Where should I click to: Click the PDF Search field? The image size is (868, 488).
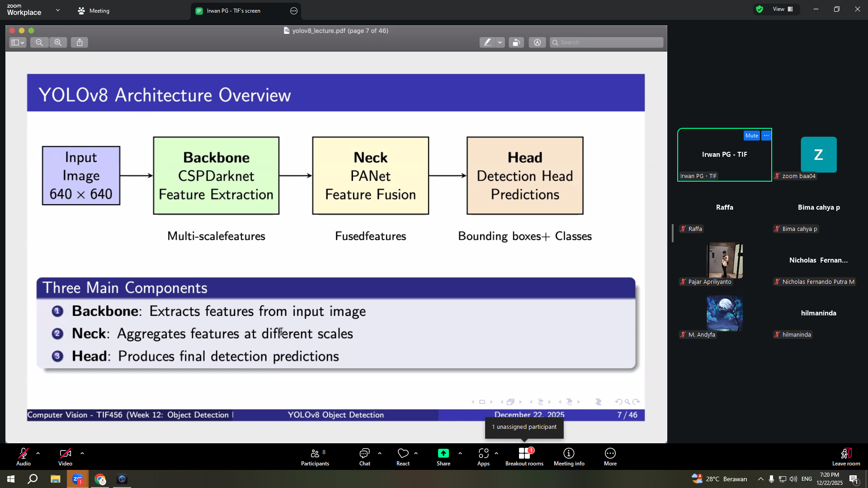[x=607, y=42]
